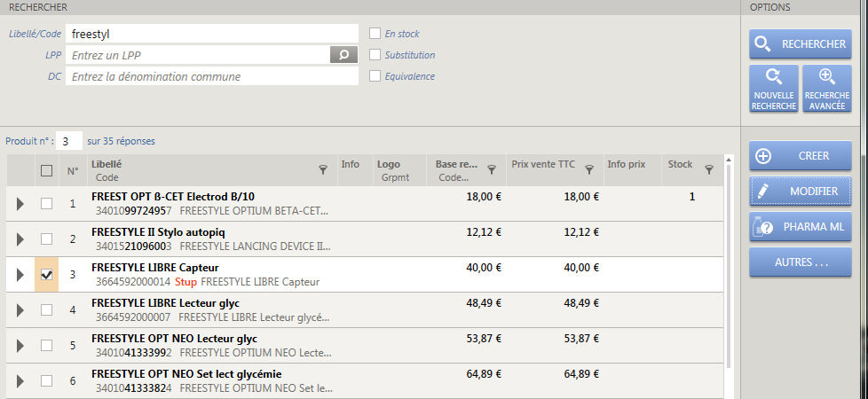Click the LPP input field
The image size is (868, 399).
(198, 55)
